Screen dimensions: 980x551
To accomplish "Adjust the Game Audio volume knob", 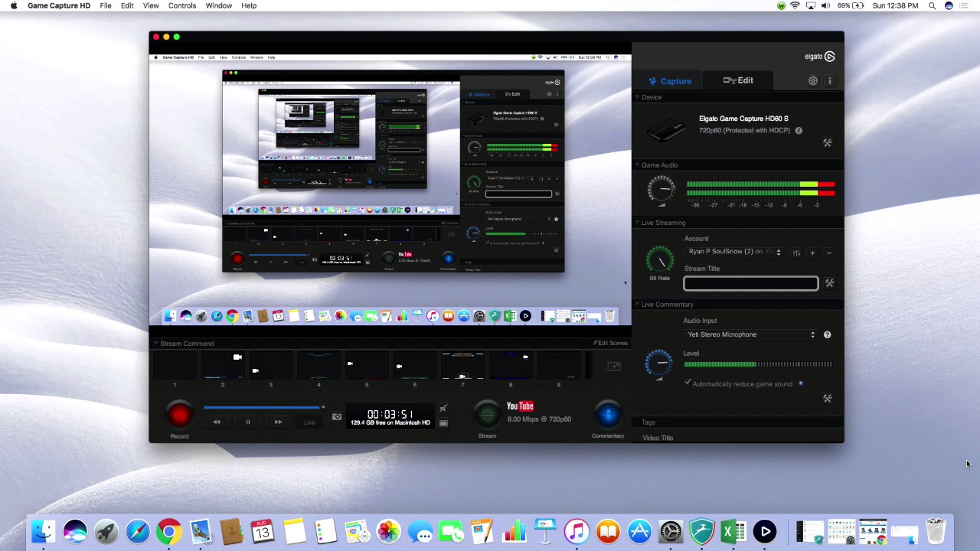I will 661,188.
